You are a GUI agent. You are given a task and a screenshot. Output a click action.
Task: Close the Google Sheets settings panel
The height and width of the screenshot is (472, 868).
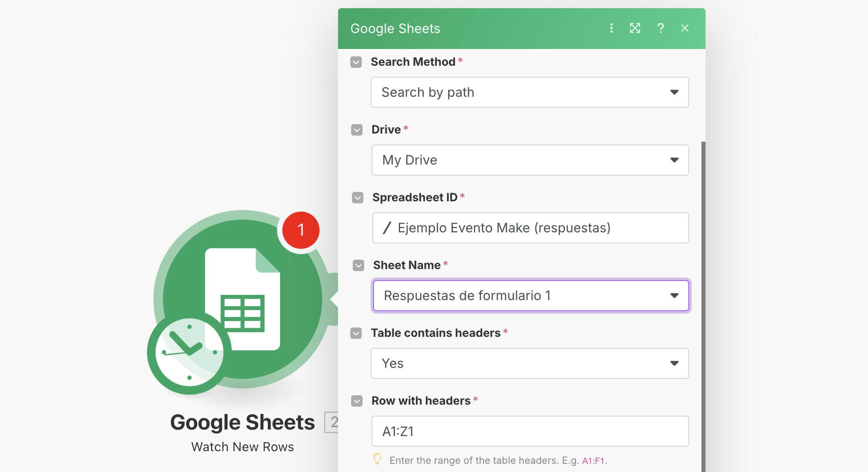685,28
